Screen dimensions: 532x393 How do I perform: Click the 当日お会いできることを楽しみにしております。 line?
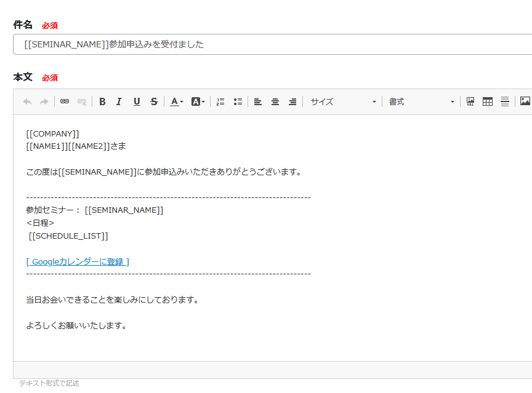pyautogui.click(x=113, y=300)
